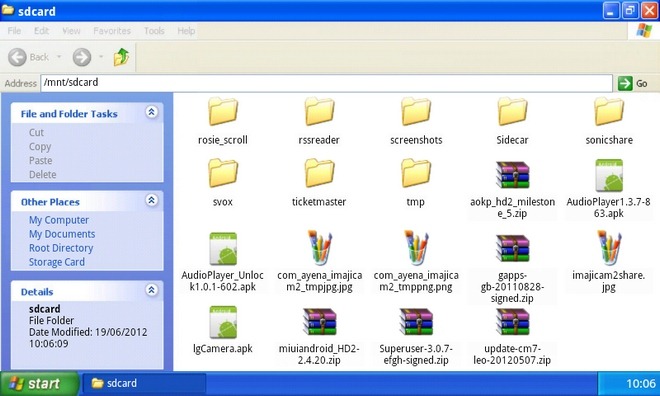Open the rosie_scroll folder icon
Screen dimensions: 660x396
(x=223, y=112)
